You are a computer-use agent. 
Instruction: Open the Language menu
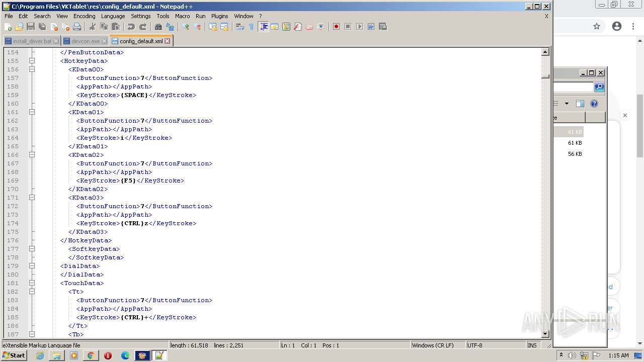[x=113, y=16]
